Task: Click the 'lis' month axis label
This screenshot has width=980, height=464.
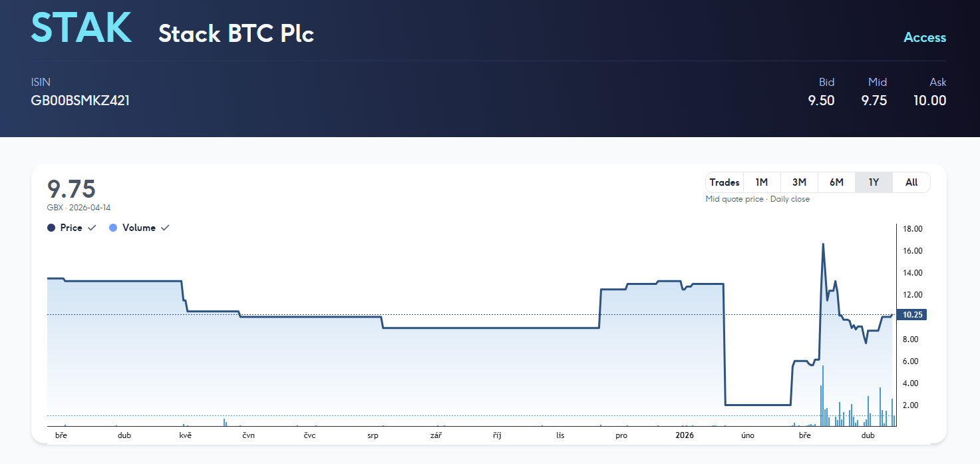Action: [x=560, y=435]
